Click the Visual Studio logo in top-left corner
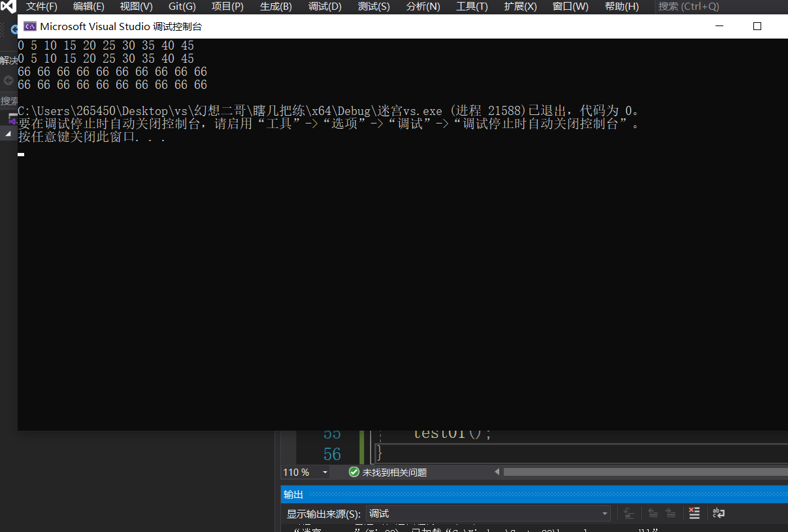 (x=8, y=7)
